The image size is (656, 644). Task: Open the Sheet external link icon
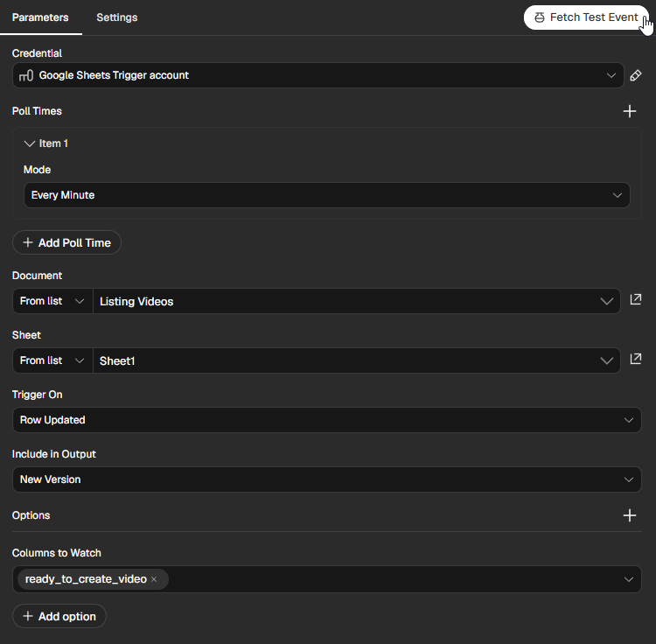(636, 359)
